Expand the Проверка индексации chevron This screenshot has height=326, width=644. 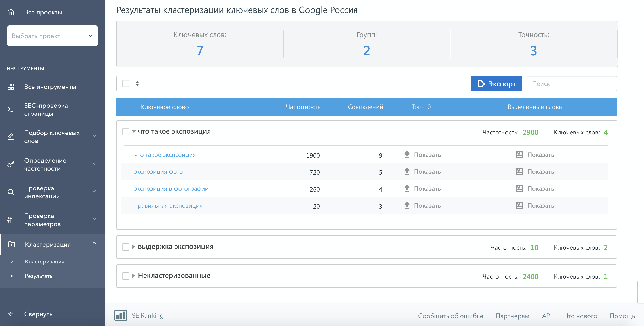pos(94,191)
